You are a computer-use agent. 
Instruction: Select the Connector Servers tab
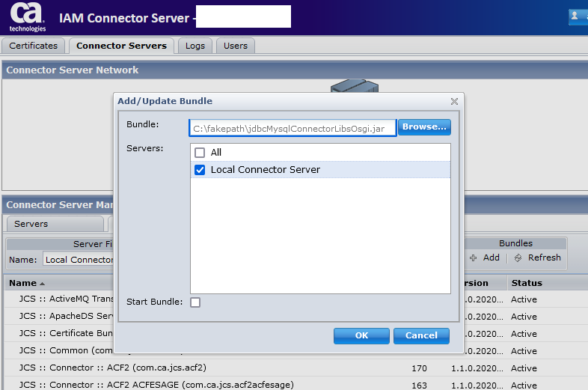(121, 46)
